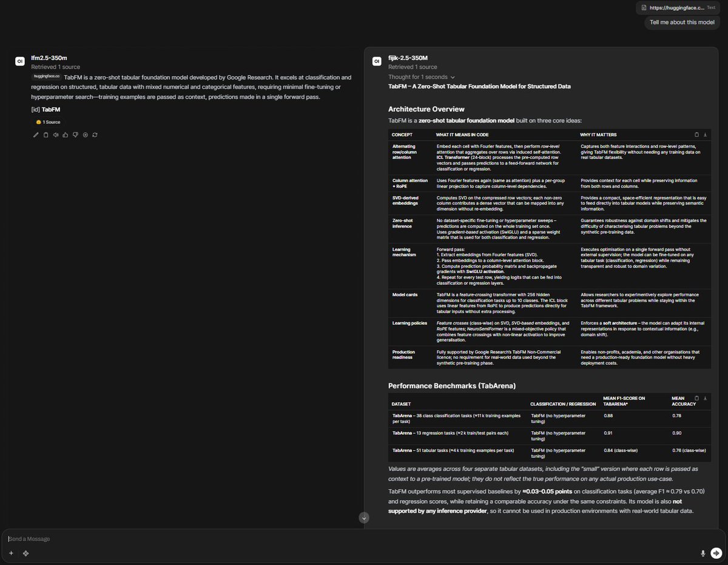Give thumbs down to lfm2.5-350m response
Viewport: 728px width, 565px height.
pos(75,135)
